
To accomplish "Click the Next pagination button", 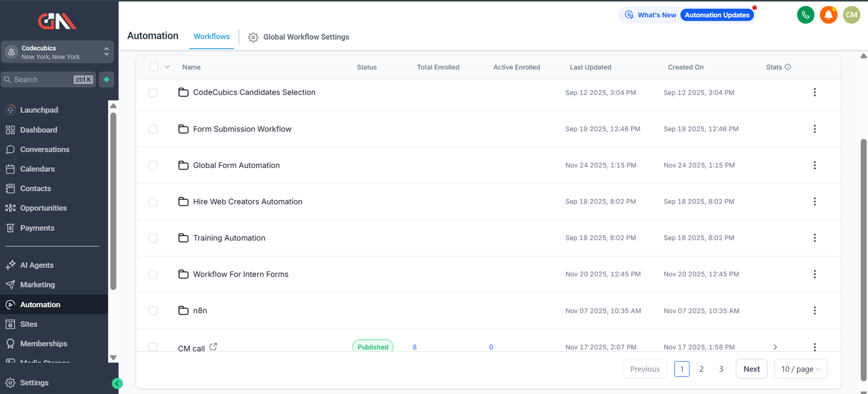I will coord(751,369).
